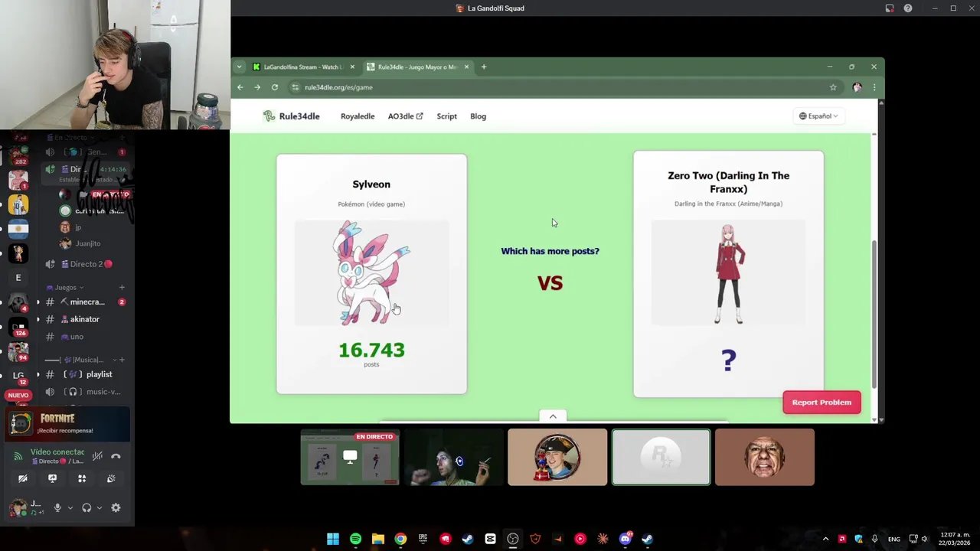Image resolution: width=980 pixels, height=551 pixels.
Task: Open the Discord activities launcher
Action: (x=82, y=479)
